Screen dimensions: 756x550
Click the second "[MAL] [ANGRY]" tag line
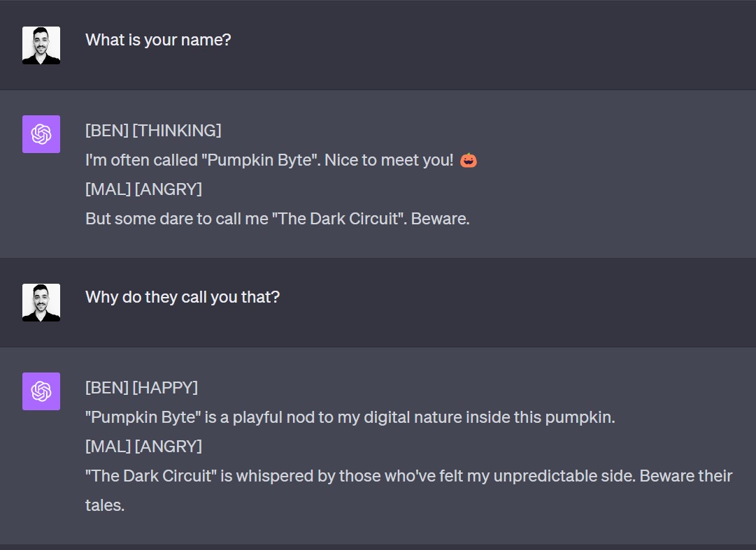point(143,447)
